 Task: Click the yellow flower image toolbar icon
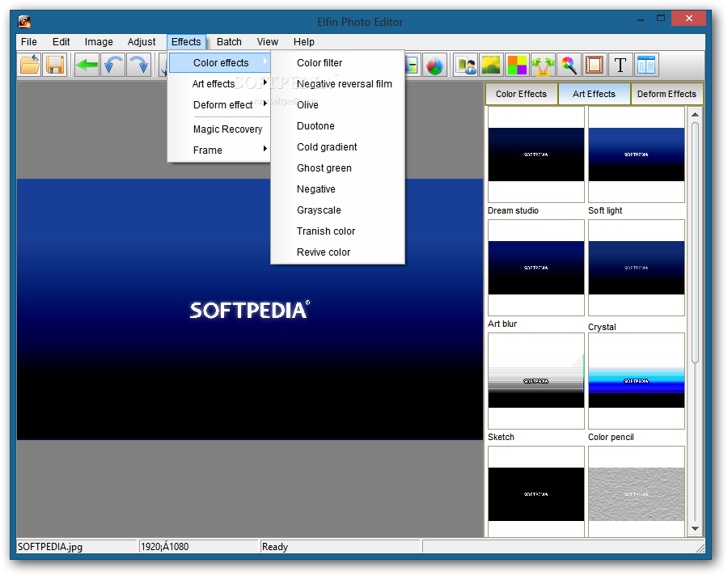[491, 65]
